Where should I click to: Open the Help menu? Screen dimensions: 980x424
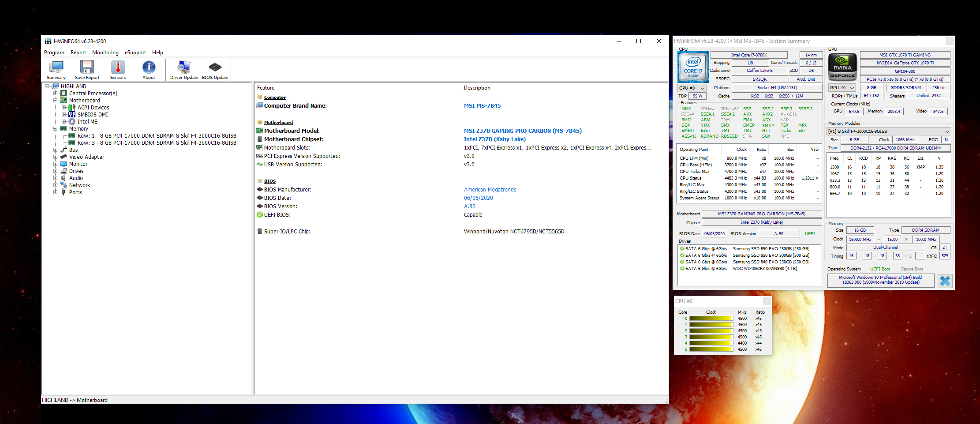pyautogui.click(x=157, y=53)
